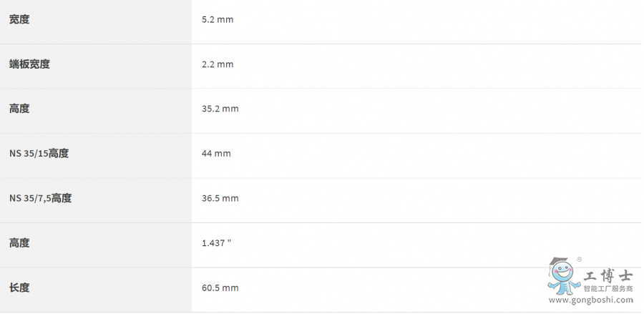Select the 35.2 mm height value
Image resolution: width=644 pixels, height=314 pixels.
220,109
